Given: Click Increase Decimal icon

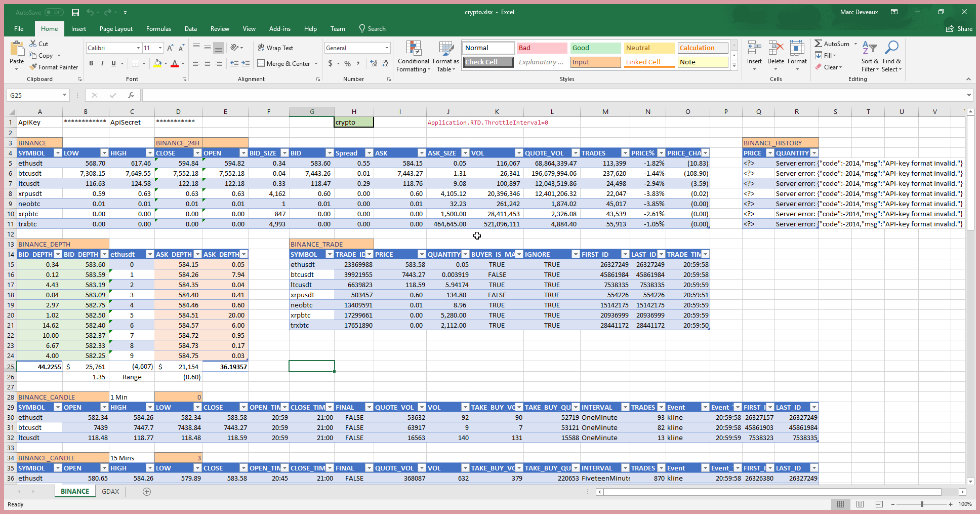Looking at the screenshot, I should (374, 63).
